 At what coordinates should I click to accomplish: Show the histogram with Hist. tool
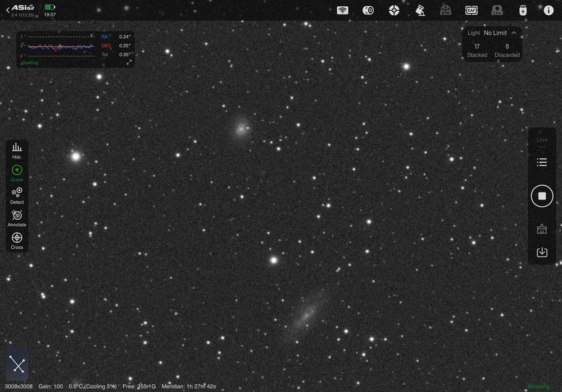tap(17, 151)
